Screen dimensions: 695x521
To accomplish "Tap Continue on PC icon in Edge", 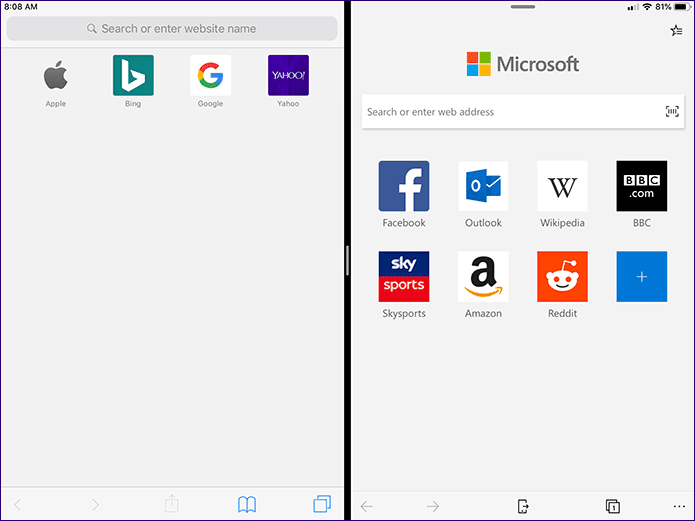I will 523,506.
